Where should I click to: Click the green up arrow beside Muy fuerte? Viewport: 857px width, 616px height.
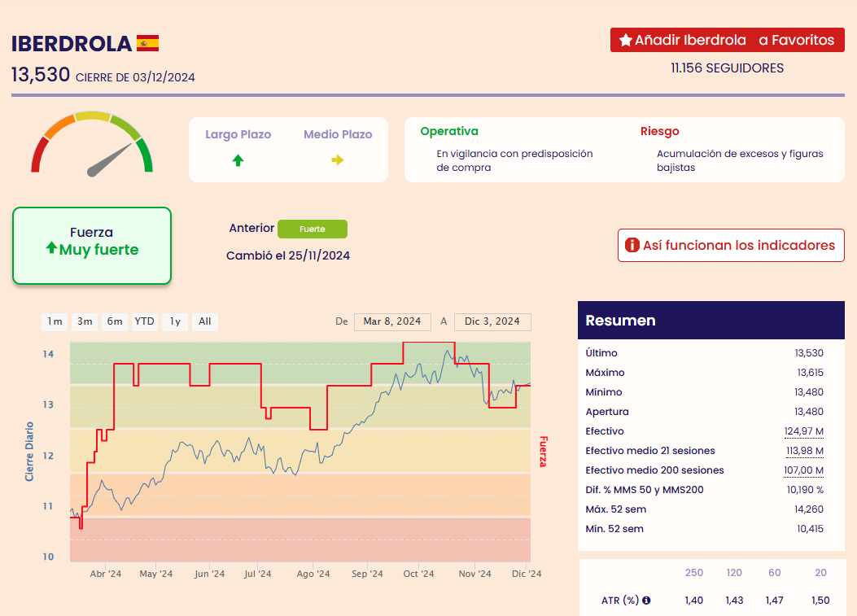(51, 248)
